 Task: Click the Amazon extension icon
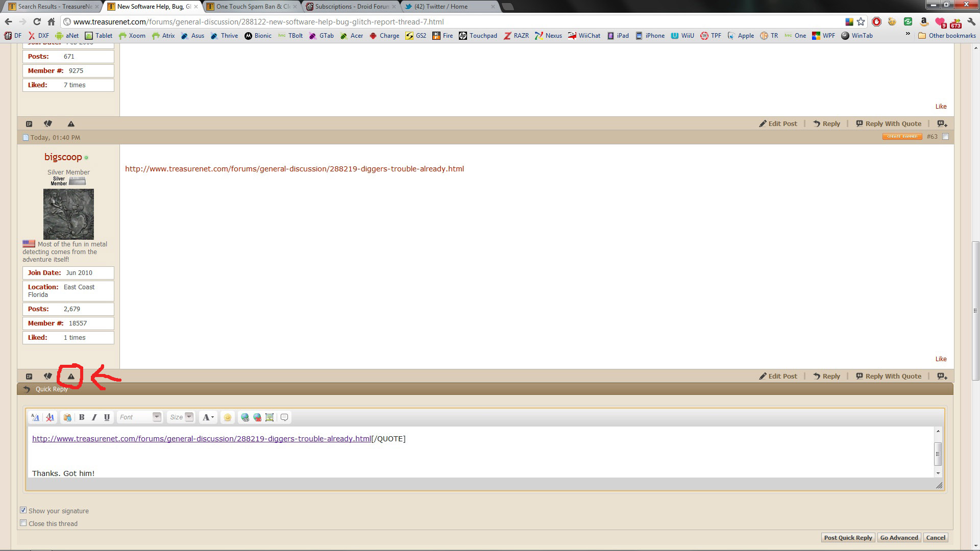coord(924,21)
